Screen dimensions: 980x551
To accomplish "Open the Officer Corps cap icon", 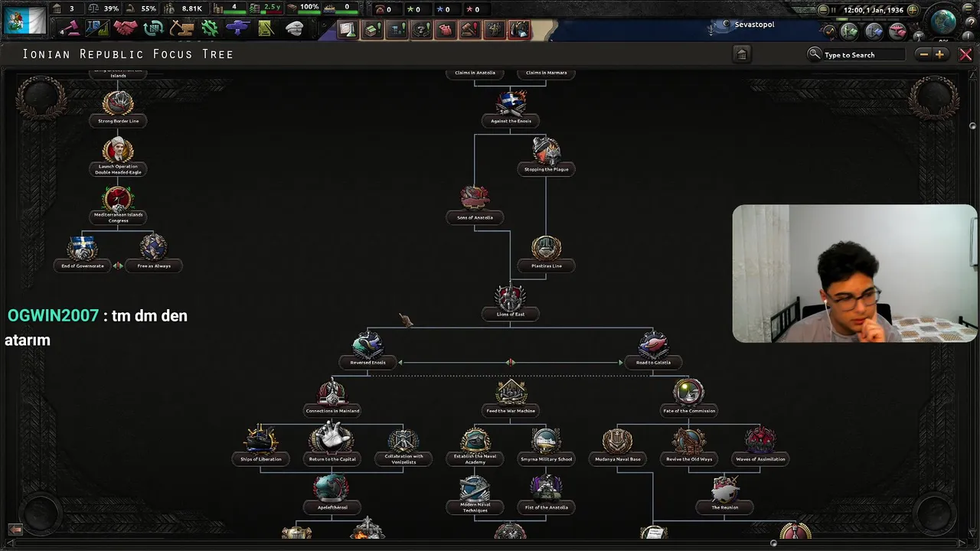I will click(294, 28).
